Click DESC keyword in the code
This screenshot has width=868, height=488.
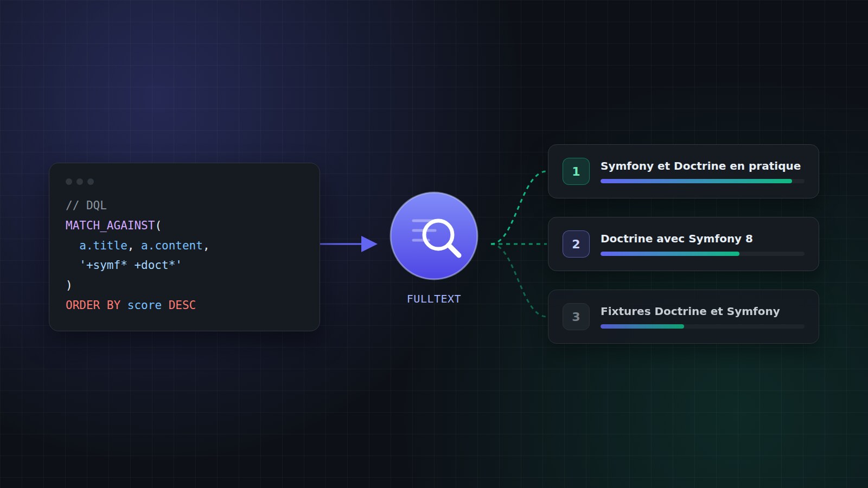[x=182, y=305]
